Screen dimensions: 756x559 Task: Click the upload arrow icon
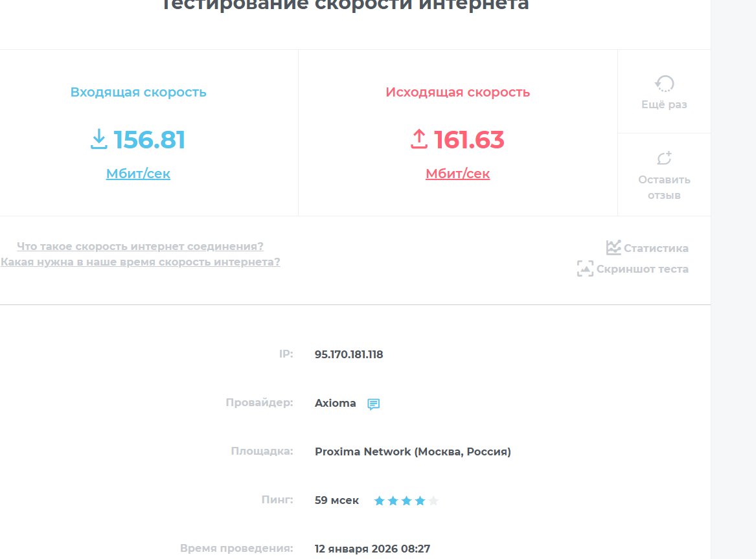[419, 139]
